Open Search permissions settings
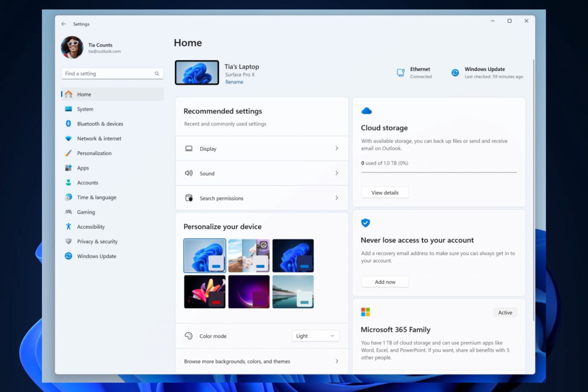This screenshot has height=392, width=588. [x=262, y=198]
